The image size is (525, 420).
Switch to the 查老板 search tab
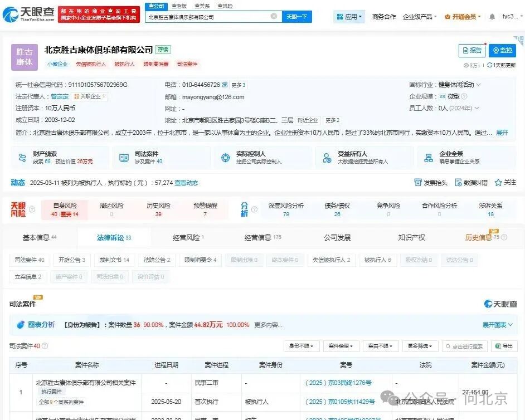point(179,6)
